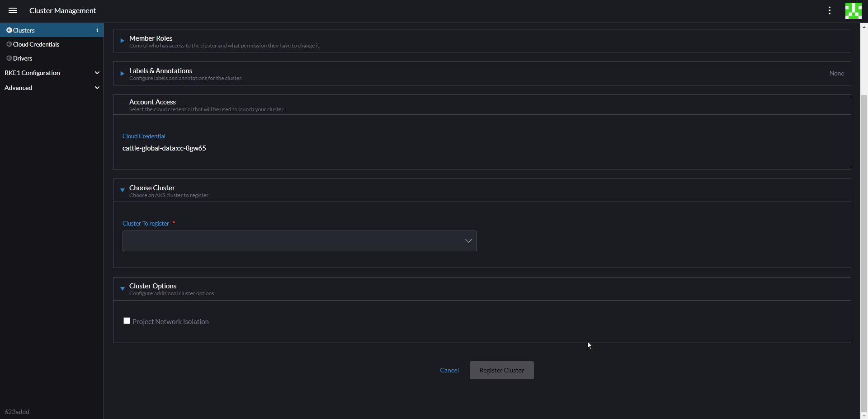
Task: Select the globe icon beside Clusters
Action: point(9,30)
